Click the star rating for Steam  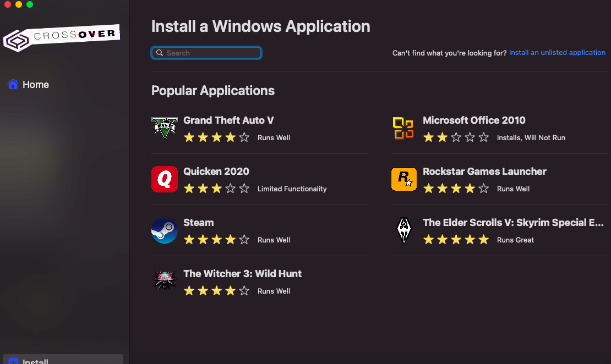click(217, 240)
